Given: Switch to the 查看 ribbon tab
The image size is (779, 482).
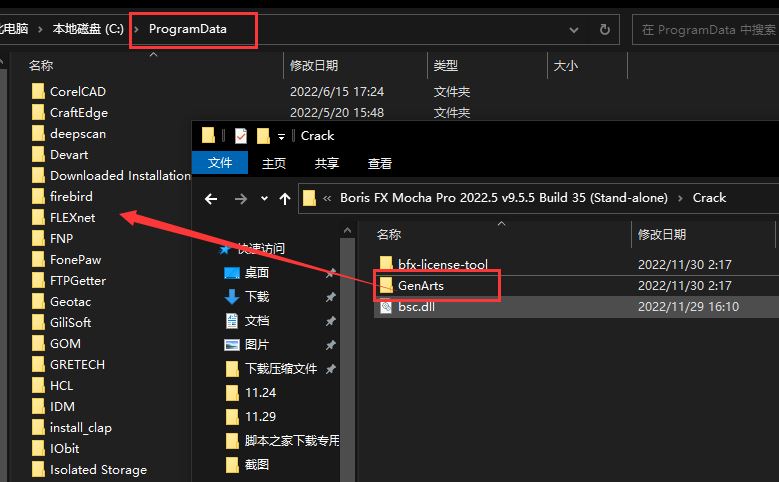Looking at the screenshot, I should click(x=380, y=163).
